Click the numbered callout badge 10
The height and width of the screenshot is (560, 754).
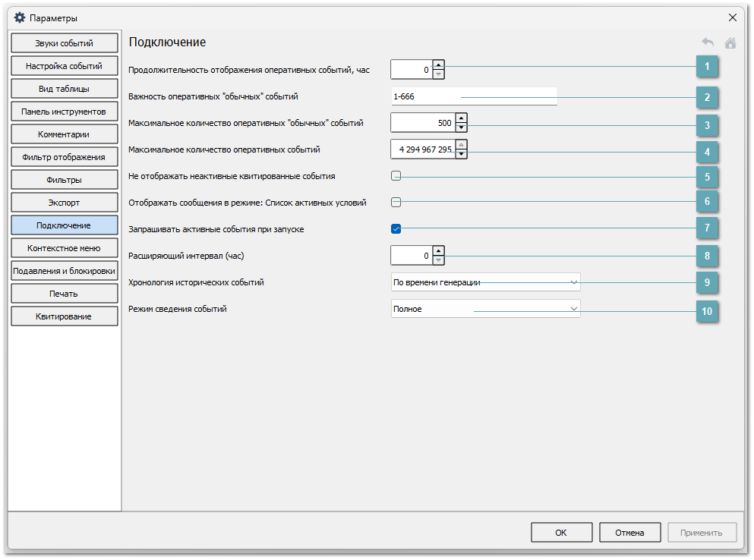point(707,311)
